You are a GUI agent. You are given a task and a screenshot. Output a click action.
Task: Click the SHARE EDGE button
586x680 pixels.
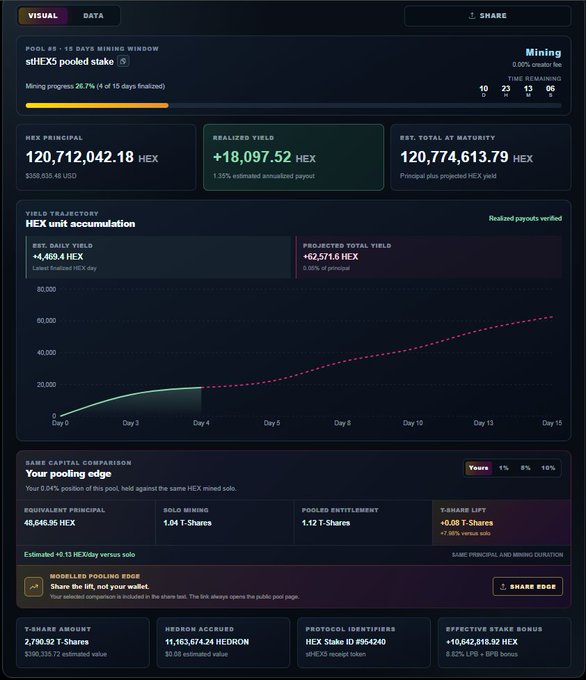click(528, 586)
